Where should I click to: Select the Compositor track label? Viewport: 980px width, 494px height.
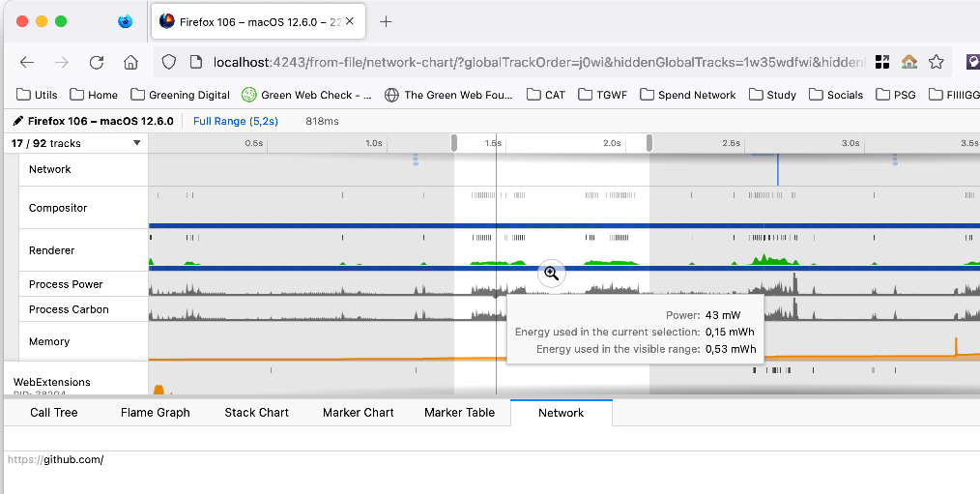(x=57, y=208)
